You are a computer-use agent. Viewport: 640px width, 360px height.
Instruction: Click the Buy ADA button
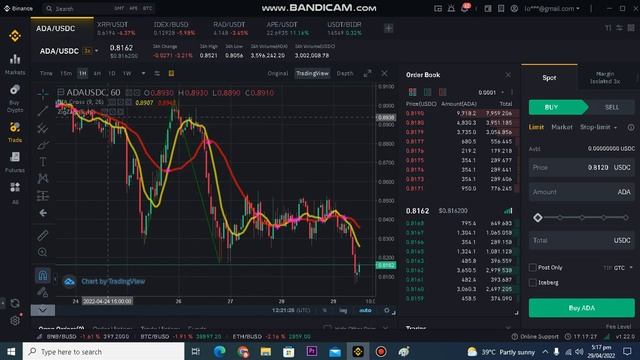pyautogui.click(x=582, y=308)
